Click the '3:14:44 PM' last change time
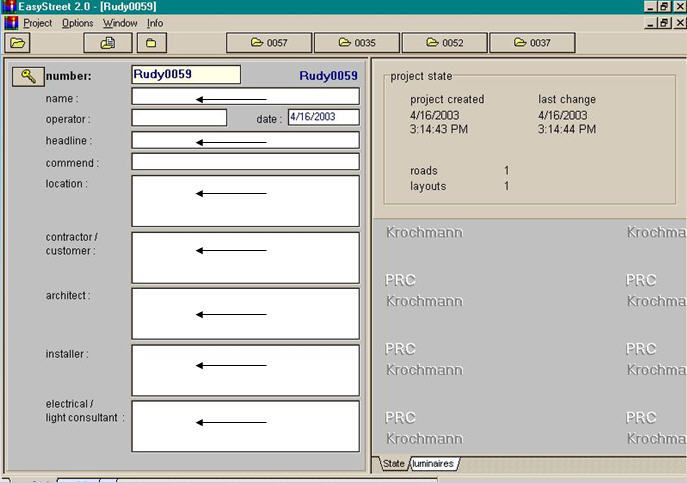This screenshot has width=687, height=483. (567, 129)
